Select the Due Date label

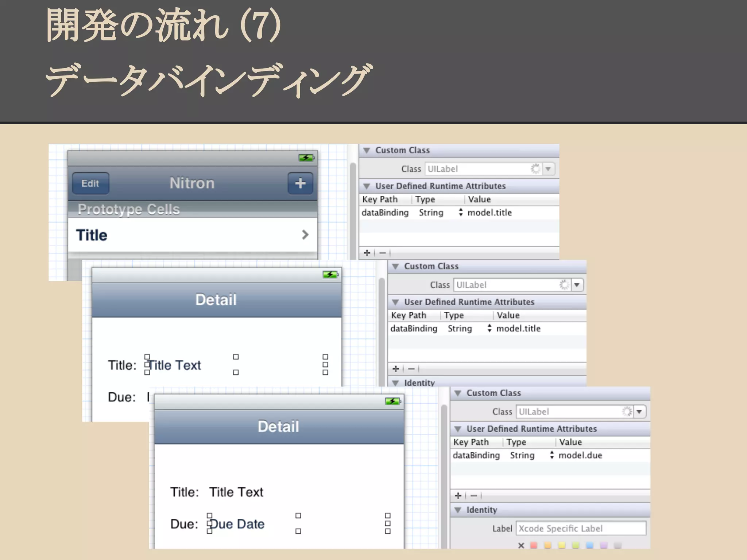tap(237, 524)
